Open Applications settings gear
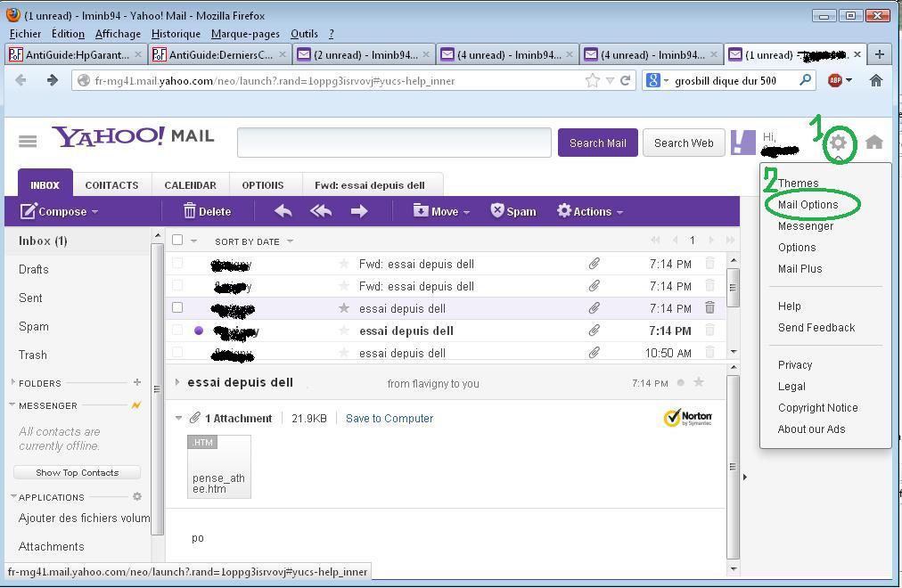 pos(137,496)
